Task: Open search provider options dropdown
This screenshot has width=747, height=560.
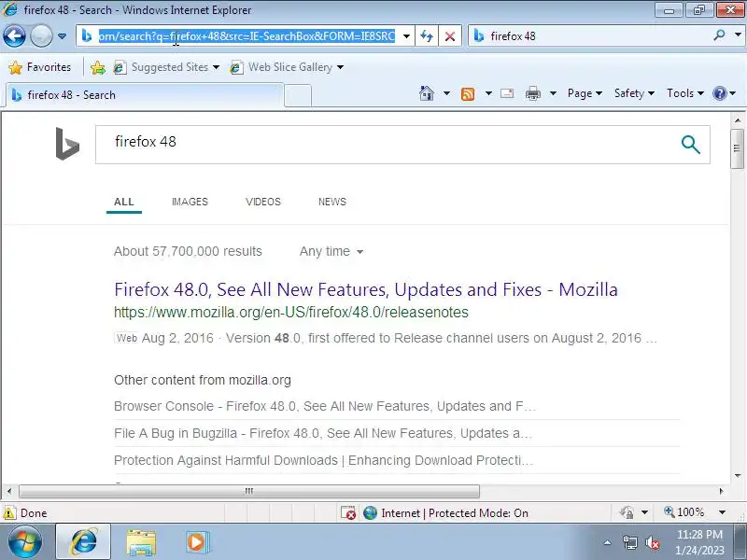Action: 738,35
